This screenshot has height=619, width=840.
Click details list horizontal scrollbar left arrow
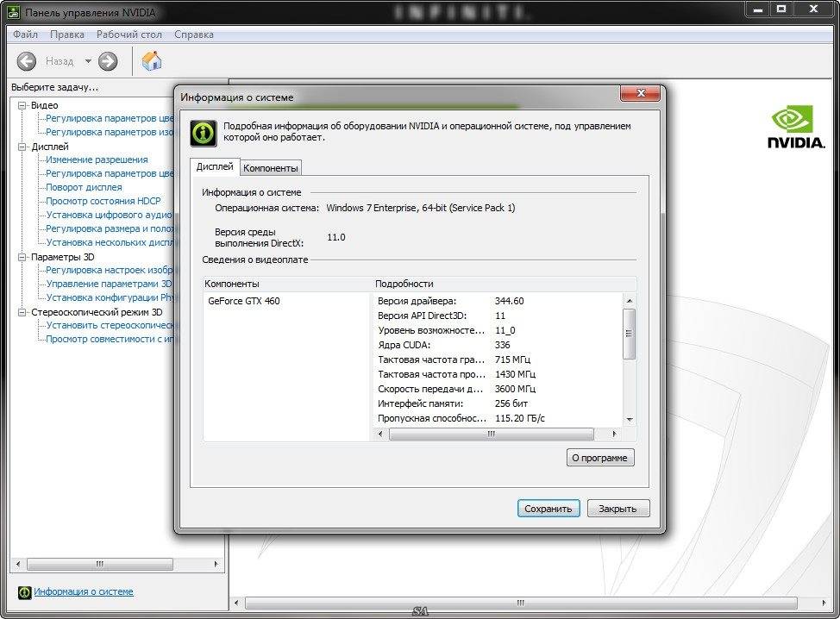[381, 434]
